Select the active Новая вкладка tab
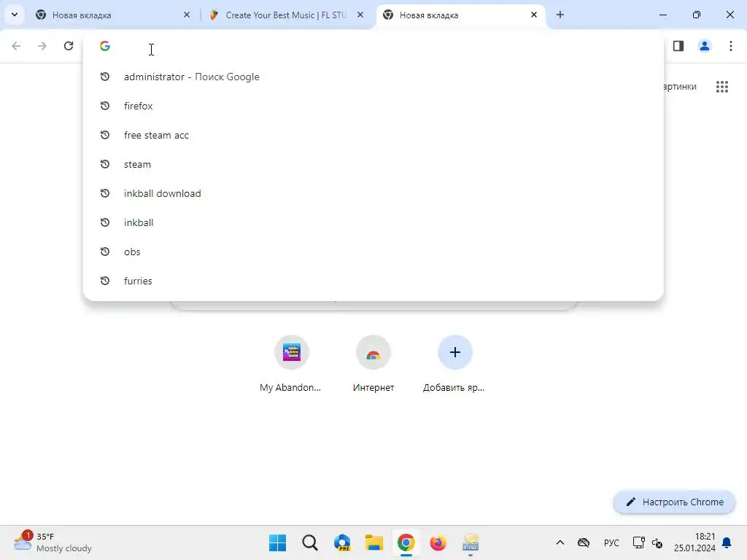The image size is (747, 560). pos(460,15)
